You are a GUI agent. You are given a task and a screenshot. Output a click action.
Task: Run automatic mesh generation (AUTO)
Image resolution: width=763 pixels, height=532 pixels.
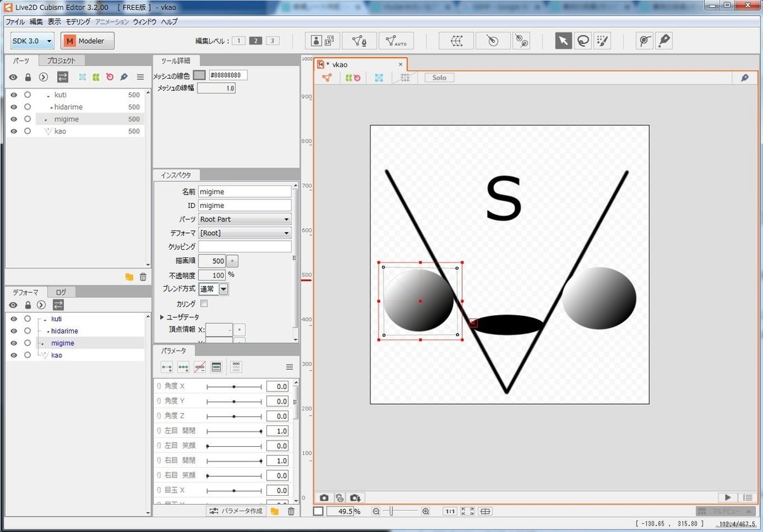click(396, 41)
